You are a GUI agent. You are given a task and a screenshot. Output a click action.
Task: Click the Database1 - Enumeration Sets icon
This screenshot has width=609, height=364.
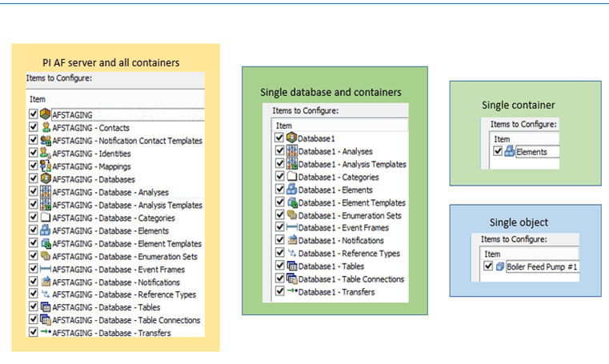coord(291,214)
